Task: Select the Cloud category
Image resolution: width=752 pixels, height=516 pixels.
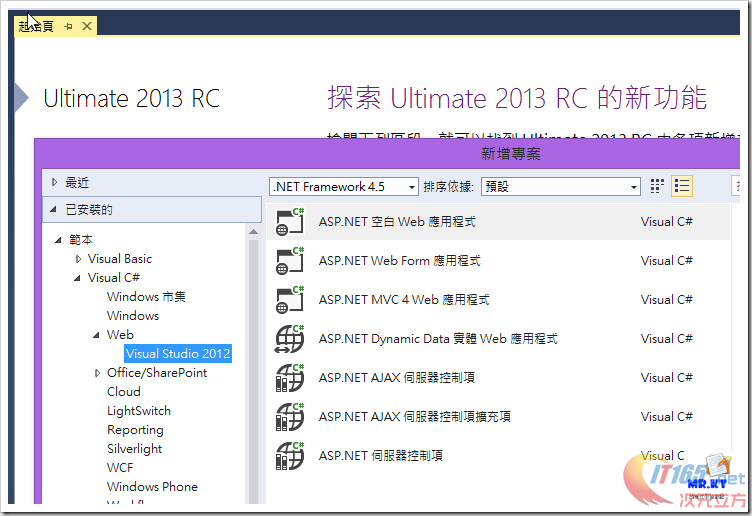Action: 124,392
